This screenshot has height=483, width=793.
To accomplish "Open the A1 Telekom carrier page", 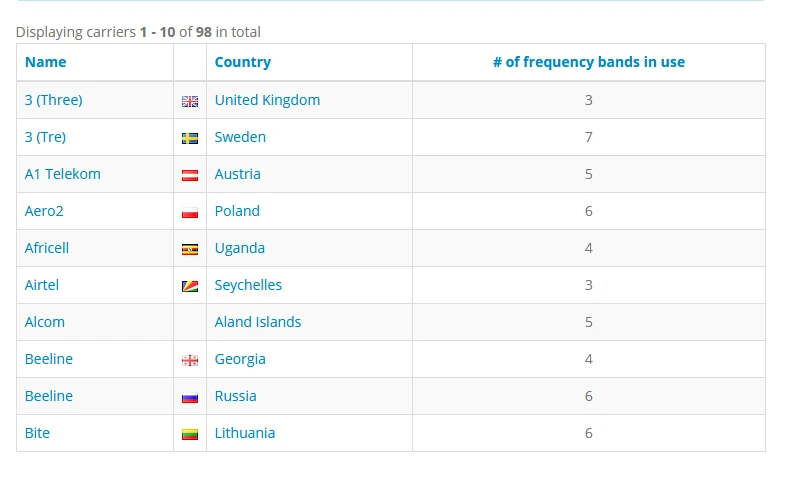I will click(63, 174).
